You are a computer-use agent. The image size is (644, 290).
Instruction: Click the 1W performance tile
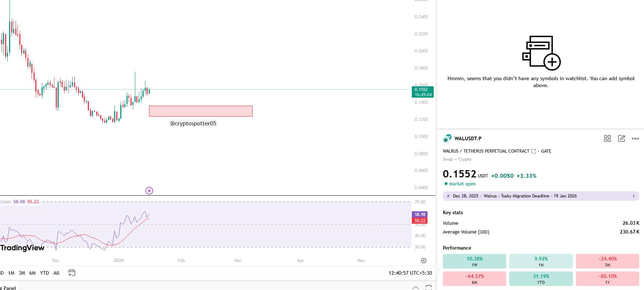pyautogui.click(x=475, y=261)
